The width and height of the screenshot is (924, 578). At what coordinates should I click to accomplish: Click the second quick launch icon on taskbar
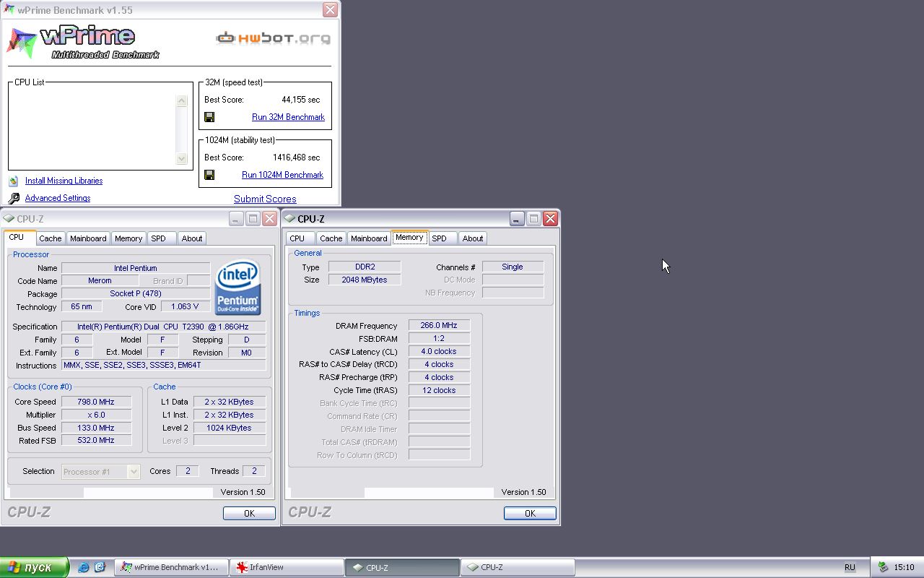coord(100,567)
